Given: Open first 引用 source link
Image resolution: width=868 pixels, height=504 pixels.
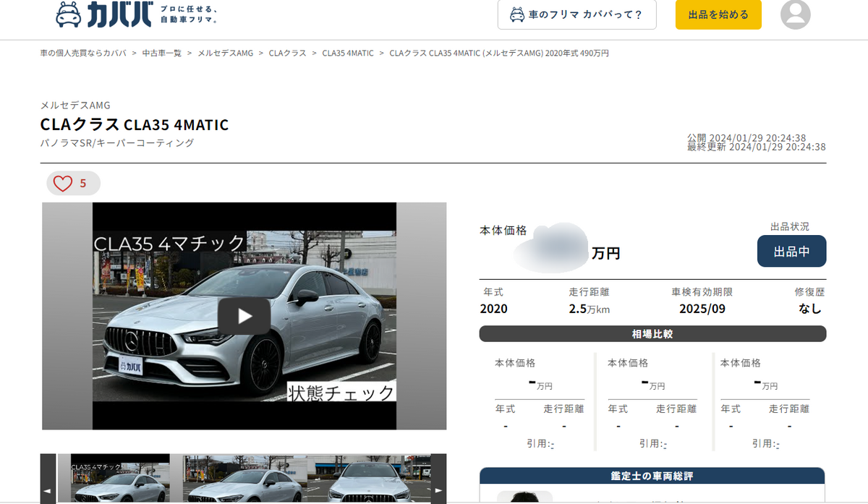Looking at the screenshot, I should (552, 445).
